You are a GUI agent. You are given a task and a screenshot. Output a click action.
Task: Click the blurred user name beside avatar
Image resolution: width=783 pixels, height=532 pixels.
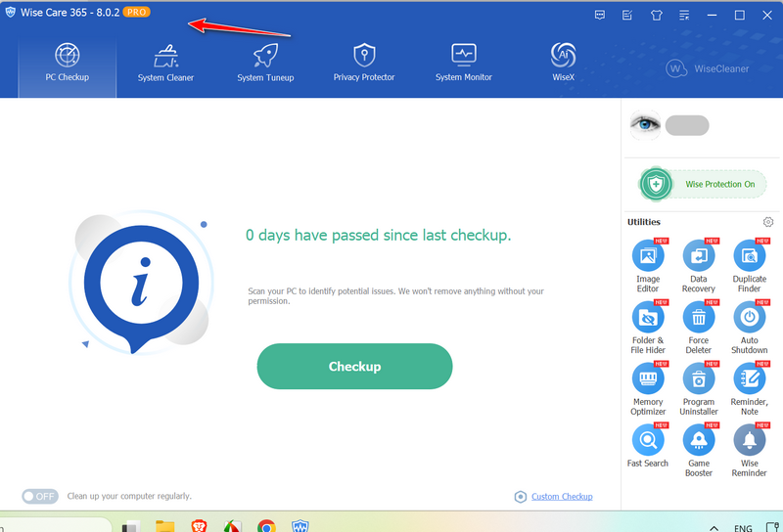(x=687, y=125)
